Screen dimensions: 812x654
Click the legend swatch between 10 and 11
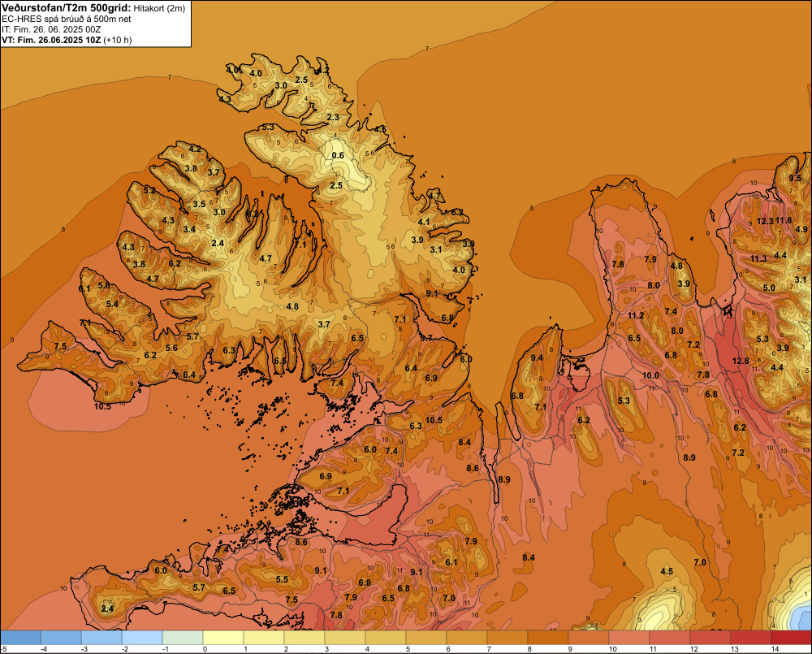pyautogui.click(x=629, y=638)
